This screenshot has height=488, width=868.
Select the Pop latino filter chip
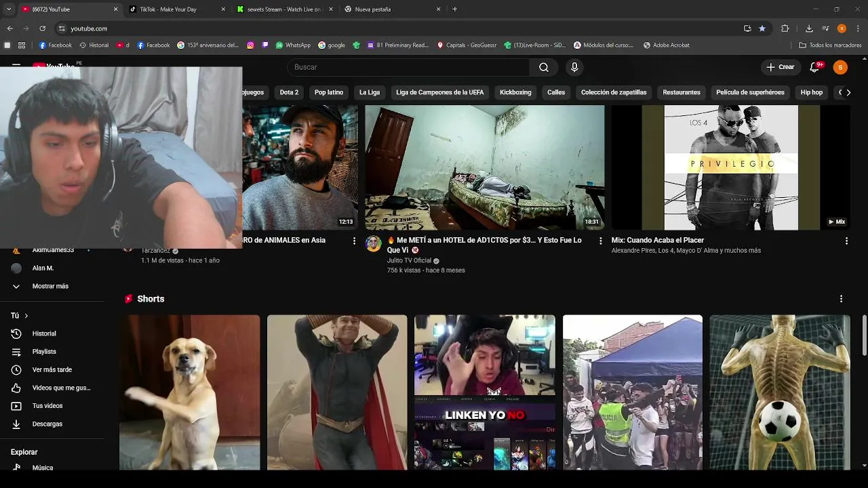click(329, 92)
